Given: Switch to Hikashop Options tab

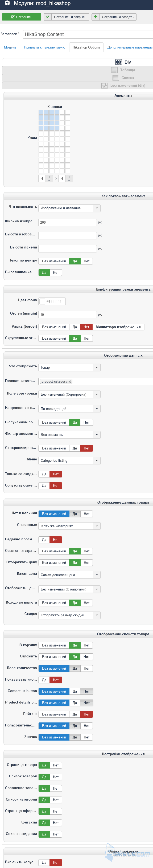Looking at the screenshot, I should point(86,47).
